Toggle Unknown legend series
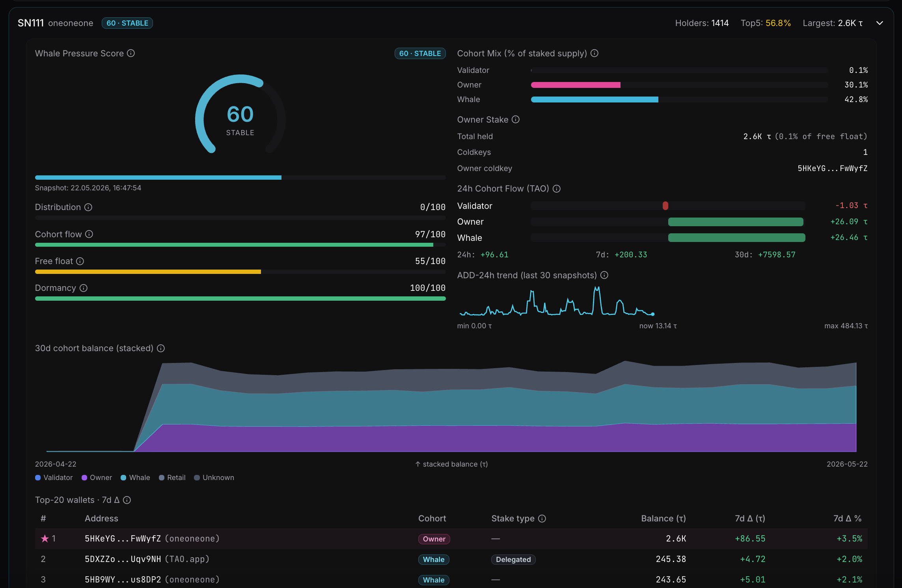902x588 pixels. tap(214, 478)
